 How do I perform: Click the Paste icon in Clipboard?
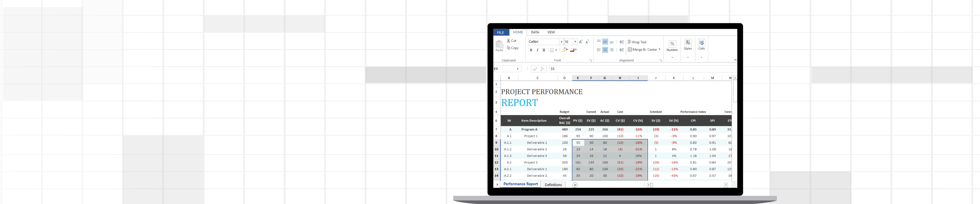click(499, 45)
